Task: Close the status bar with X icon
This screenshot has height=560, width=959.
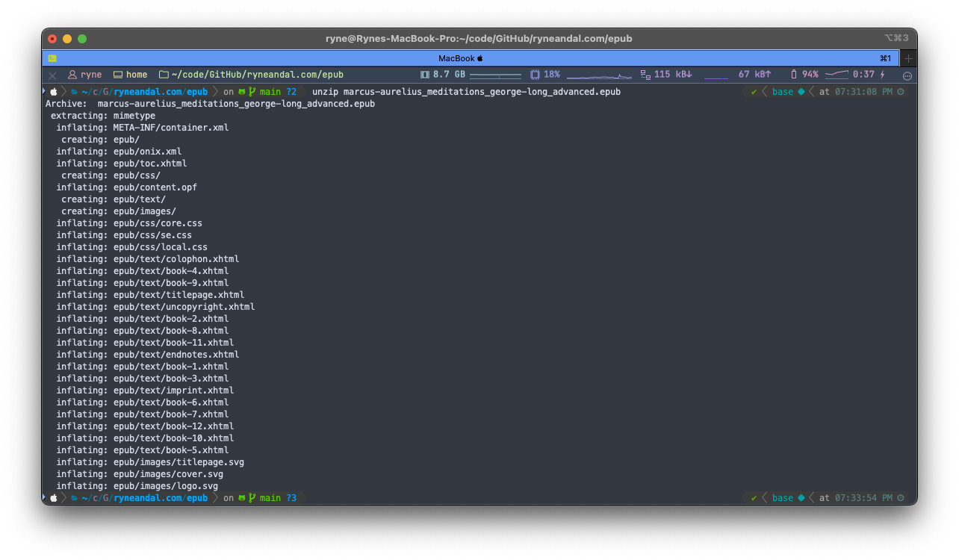Action: [52, 75]
